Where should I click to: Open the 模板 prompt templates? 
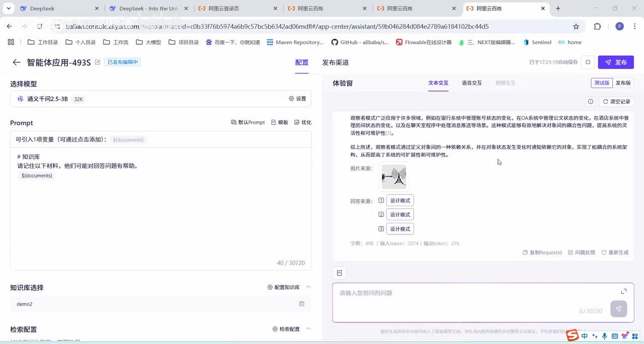click(280, 122)
